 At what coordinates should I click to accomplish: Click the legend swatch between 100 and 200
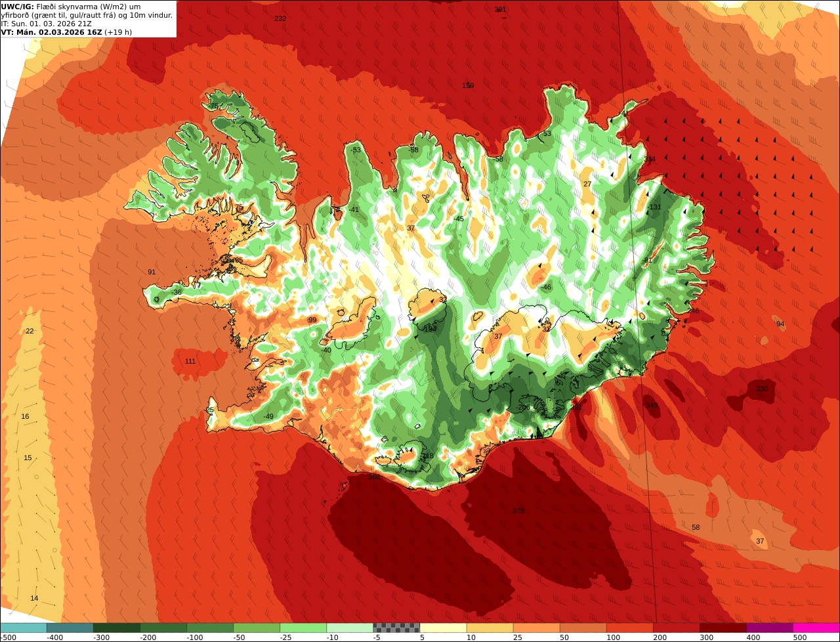[x=629, y=628]
